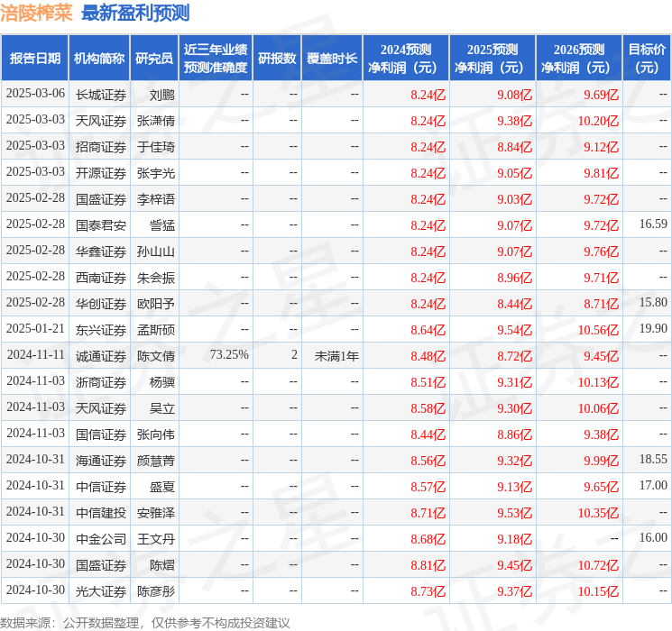
Task: Click the 最新盈利预测 heading text
Action: [x=135, y=13]
